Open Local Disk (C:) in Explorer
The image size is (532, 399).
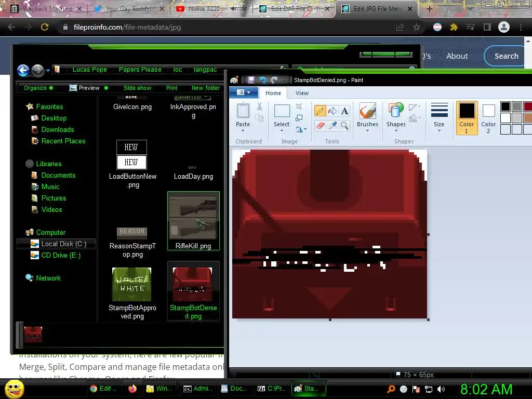point(58,244)
